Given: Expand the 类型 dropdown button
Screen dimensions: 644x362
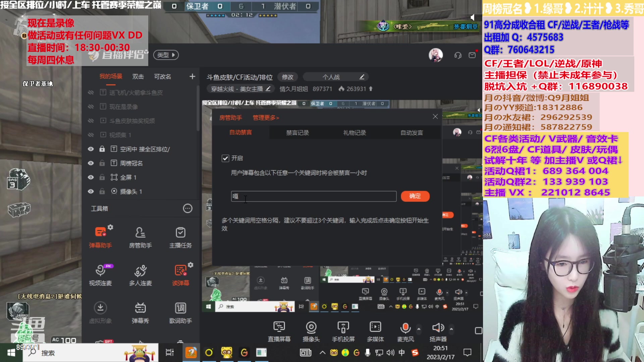Looking at the screenshot, I should point(166,55).
